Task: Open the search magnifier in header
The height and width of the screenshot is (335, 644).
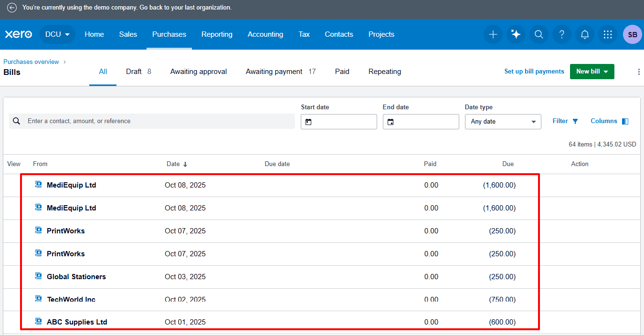Action: coord(538,34)
